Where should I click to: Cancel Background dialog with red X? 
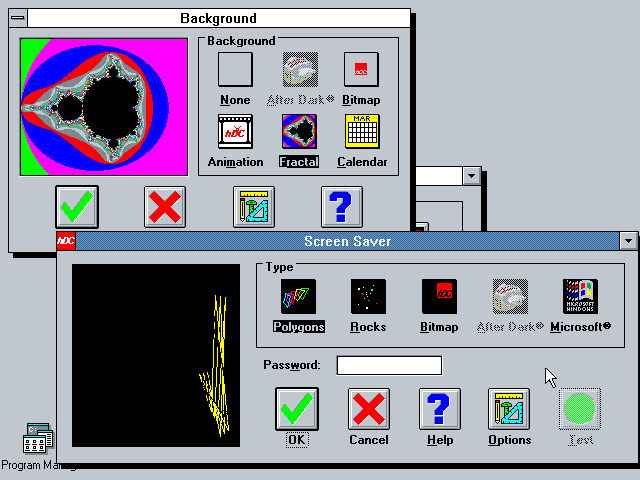click(165, 207)
